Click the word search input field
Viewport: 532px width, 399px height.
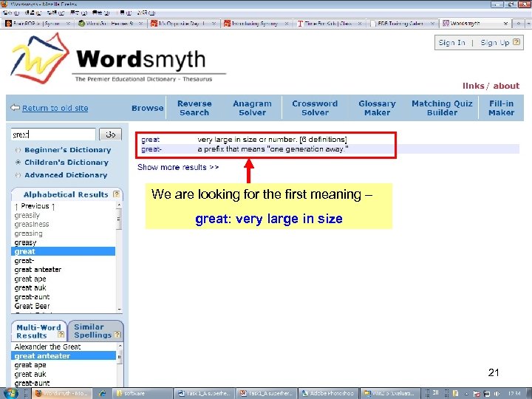53,134
